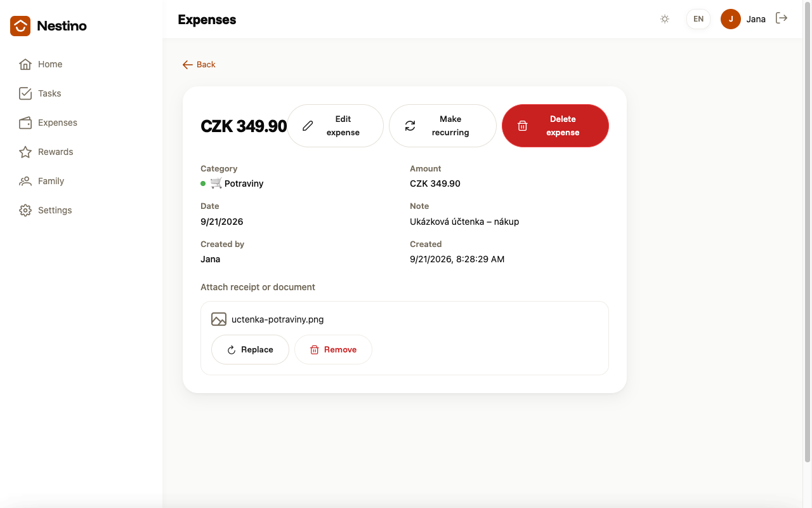812x508 pixels.
Task: Click the image icon beside uctenka-potraviny.png
Action: 219,319
